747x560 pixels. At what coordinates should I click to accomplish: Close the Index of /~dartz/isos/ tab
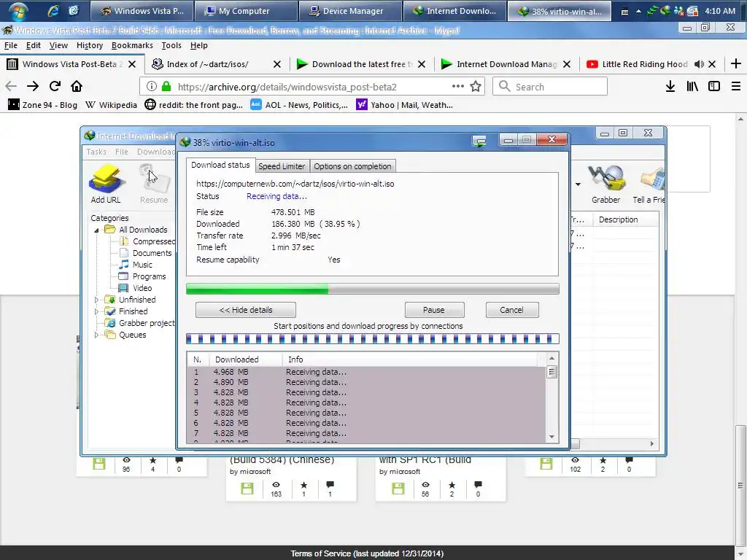click(276, 64)
